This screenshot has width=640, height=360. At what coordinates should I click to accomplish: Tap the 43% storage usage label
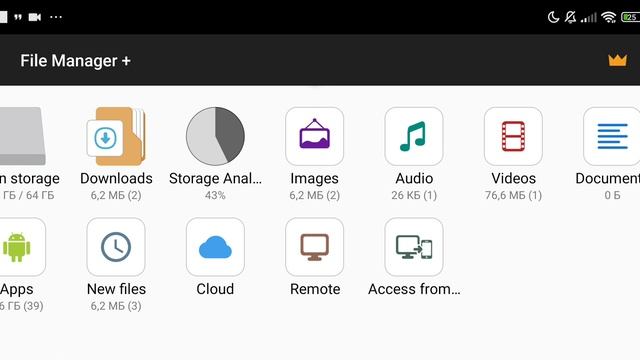coord(215,196)
